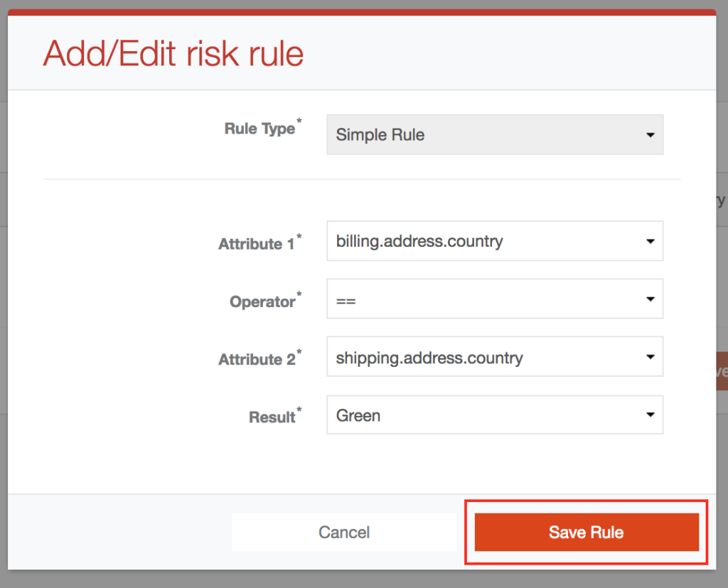Open the Rule Type dropdown
Screen dimensions: 728x588
(x=495, y=134)
